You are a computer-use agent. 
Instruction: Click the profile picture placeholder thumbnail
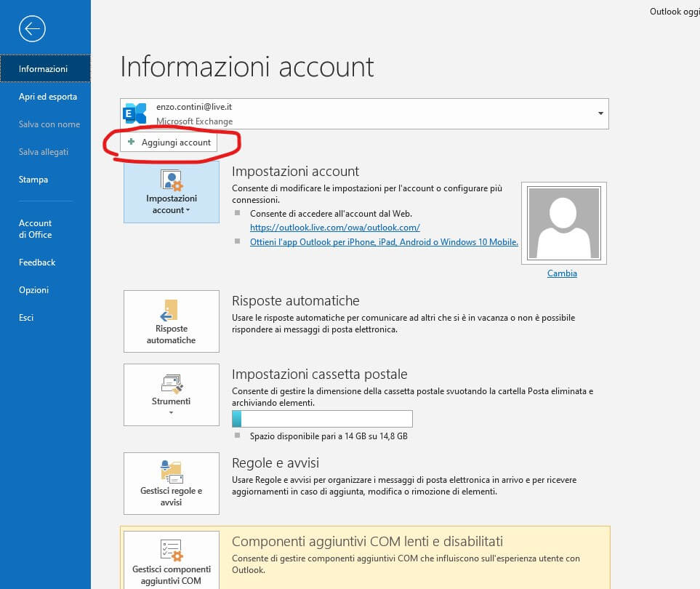click(564, 223)
